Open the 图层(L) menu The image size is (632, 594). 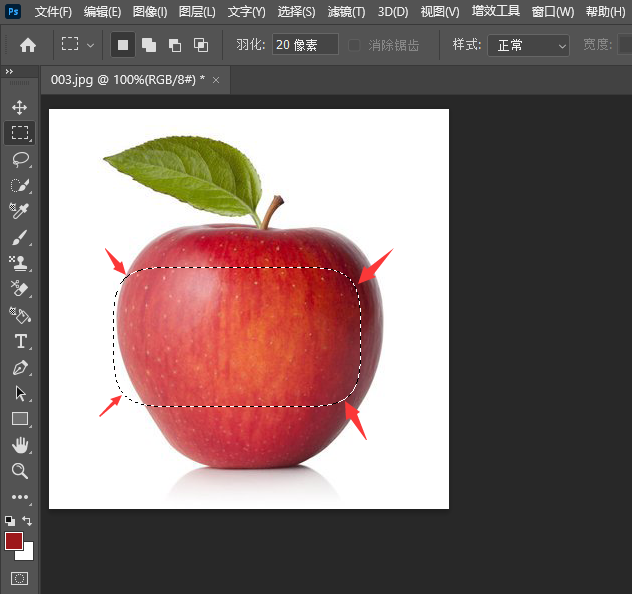(x=197, y=12)
